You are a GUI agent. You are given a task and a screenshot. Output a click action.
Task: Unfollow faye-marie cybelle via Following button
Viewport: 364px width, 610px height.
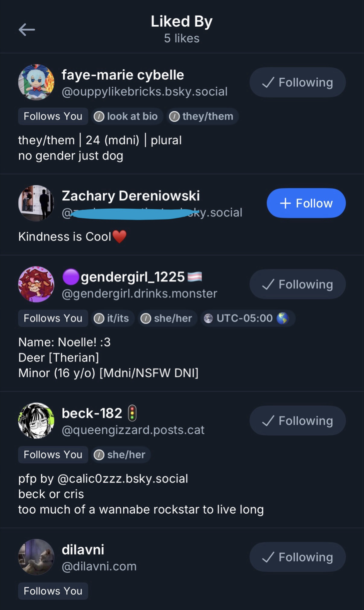[x=298, y=82]
